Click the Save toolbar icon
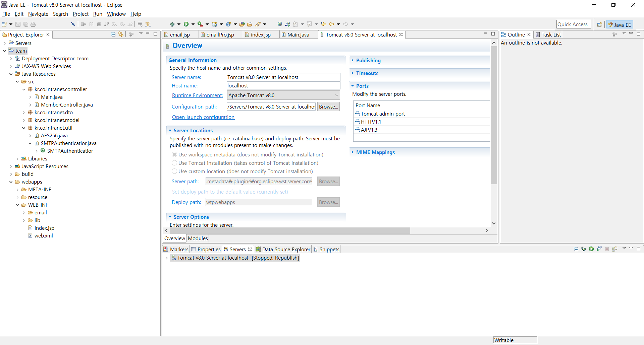The image size is (644, 345). coord(18,24)
